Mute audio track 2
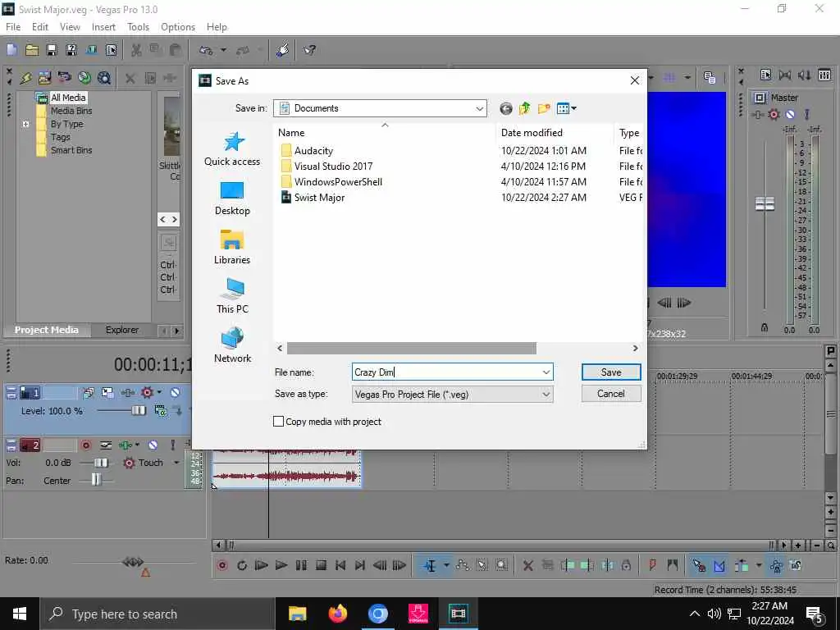The width and height of the screenshot is (840, 630). (153, 445)
